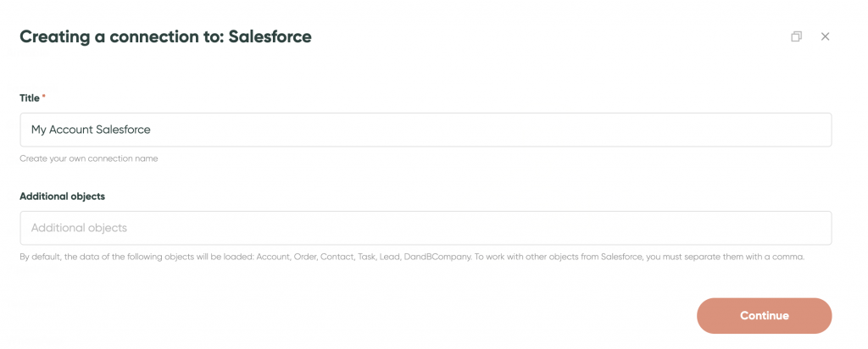
Task: Click into the Additional objects text box
Action: click(426, 228)
